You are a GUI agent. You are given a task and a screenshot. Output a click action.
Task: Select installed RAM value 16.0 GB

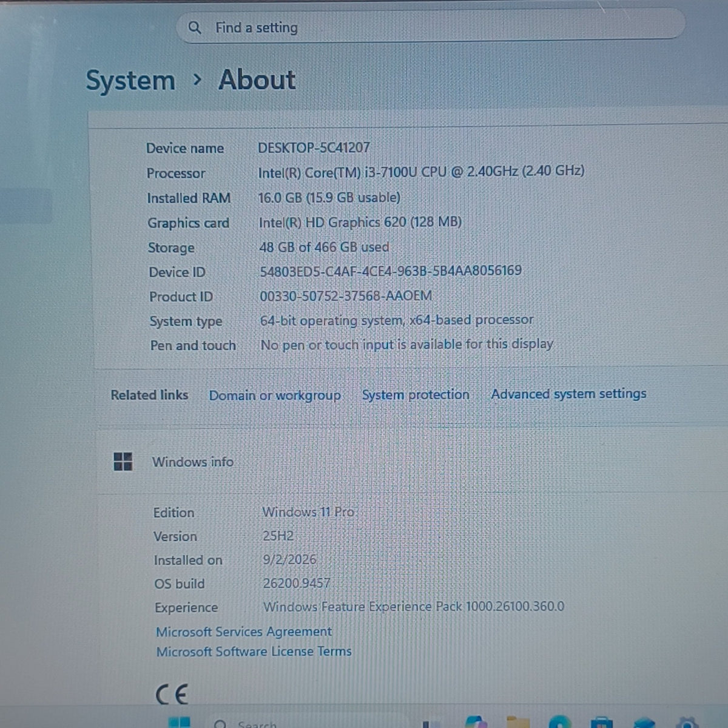click(329, 197)
